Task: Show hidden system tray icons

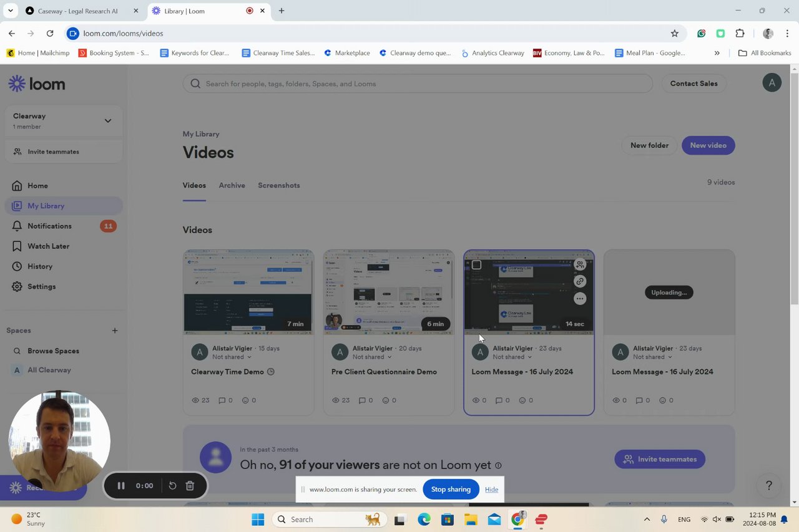Action: click(647, 520)
